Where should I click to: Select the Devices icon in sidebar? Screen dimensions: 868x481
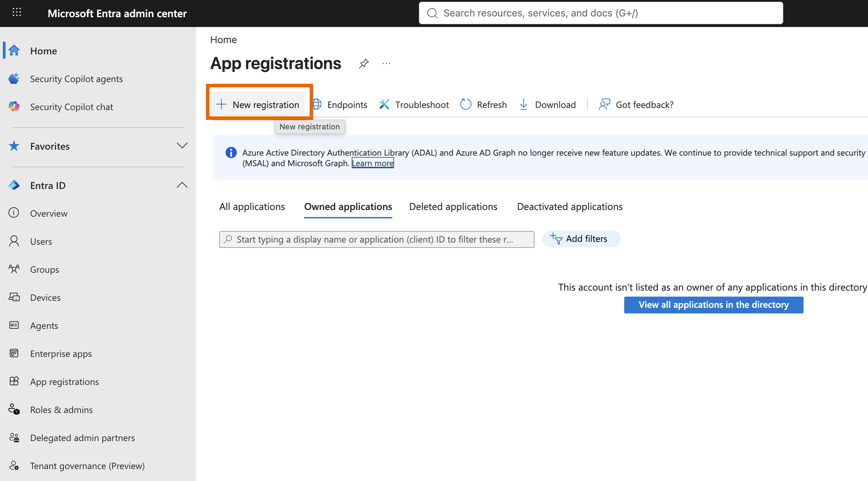coord(14,297)
